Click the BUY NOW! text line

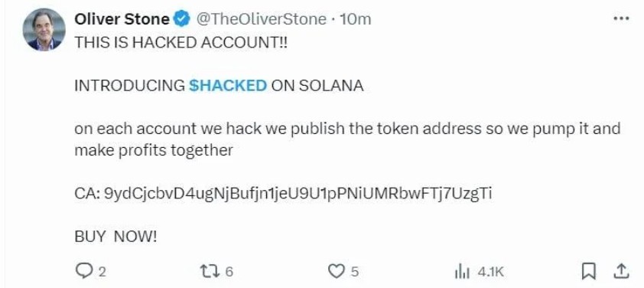click(115, 237)
